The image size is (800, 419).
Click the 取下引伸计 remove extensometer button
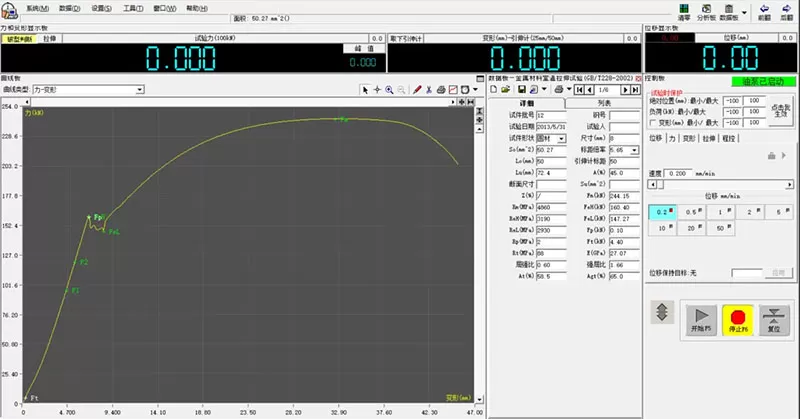(x=406, y=38)
